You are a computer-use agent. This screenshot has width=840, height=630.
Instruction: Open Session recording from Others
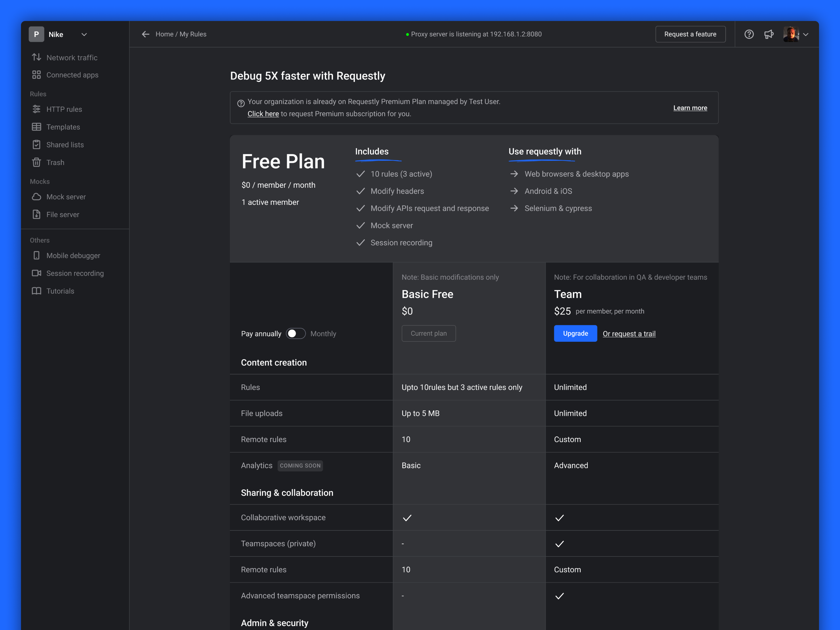click(75, 273)
